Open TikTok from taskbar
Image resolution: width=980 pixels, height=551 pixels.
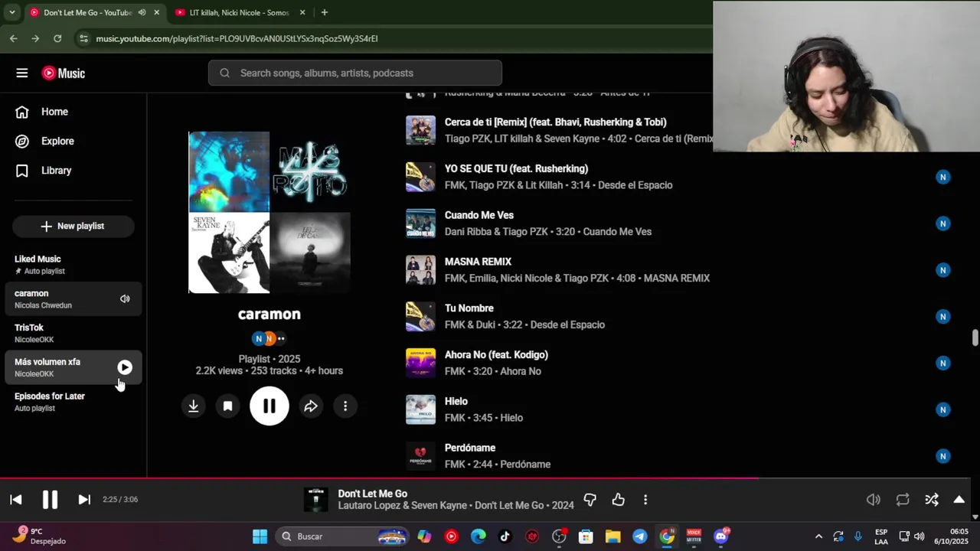coord(505,536)
